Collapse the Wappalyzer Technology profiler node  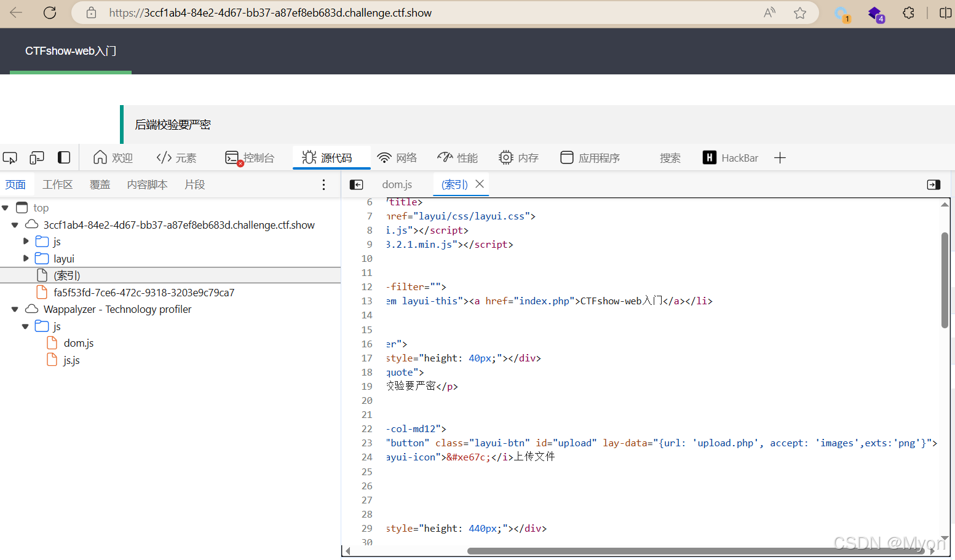click(x=15, y=309)
